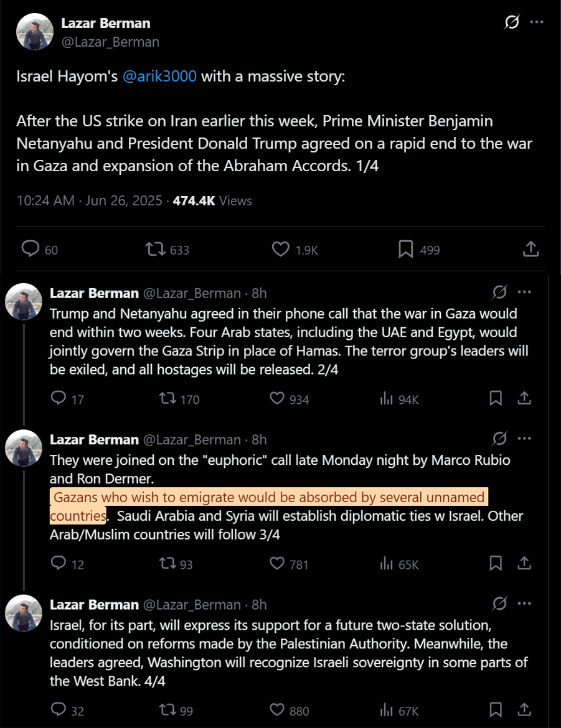This screenshot has height=728, width=561.
Task: Click the Grok icon on main tweet
Action: click(512, 22)
